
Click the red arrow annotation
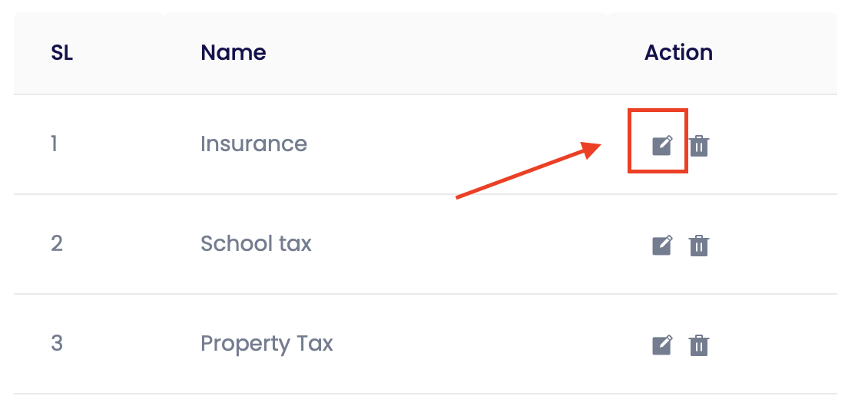click(528, 170)
